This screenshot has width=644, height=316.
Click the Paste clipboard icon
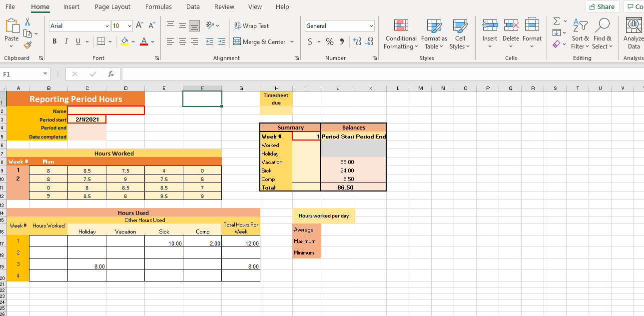click(11, 26)
